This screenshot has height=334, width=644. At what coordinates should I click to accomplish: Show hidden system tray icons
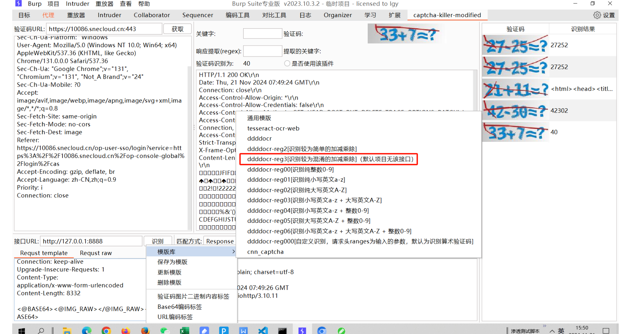pyautogui.click(x=552, y=331)
